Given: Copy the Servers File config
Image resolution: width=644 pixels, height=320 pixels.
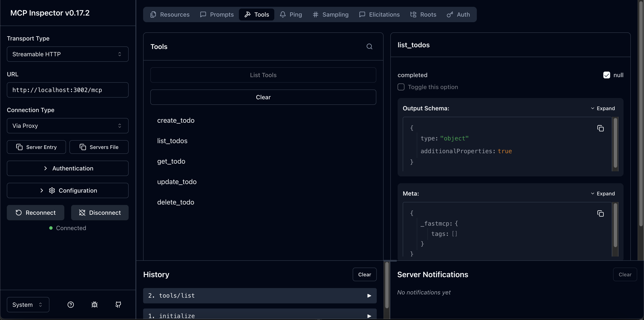Looking at the screenshot, I should click(99, 147).
